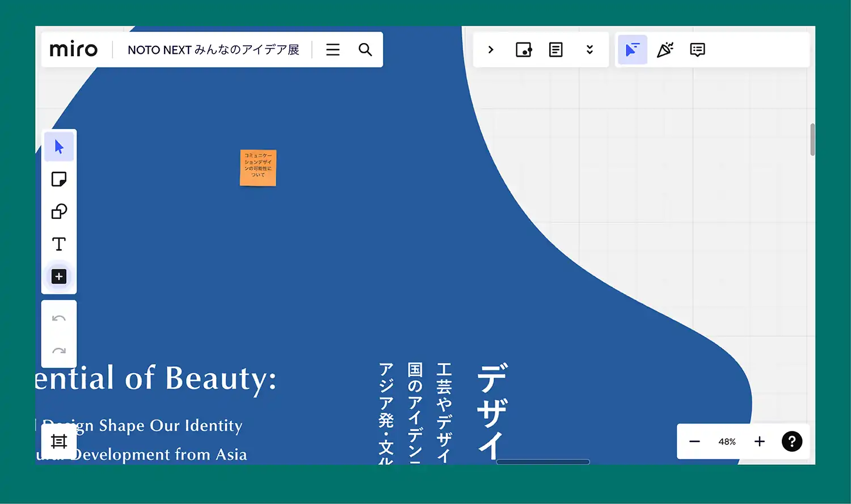This screenshot has height=504, width=851.
Task: Click the Undo arrow
Action: pos(59,319)
